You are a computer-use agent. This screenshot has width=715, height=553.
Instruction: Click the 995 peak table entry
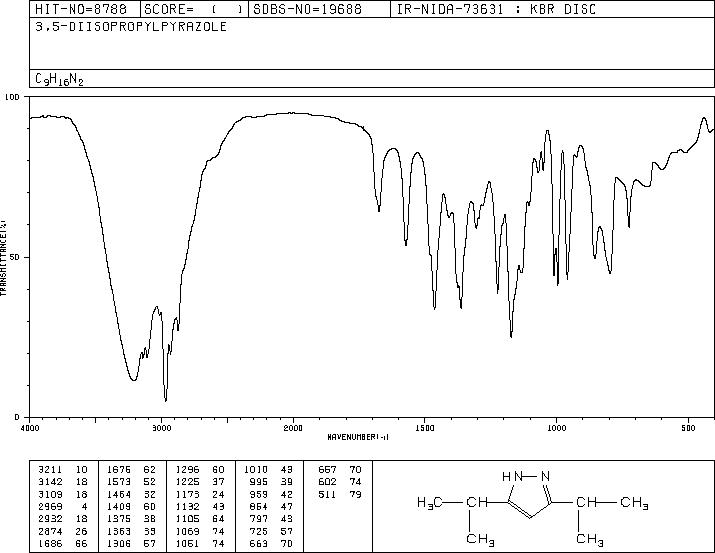(272, 482)
